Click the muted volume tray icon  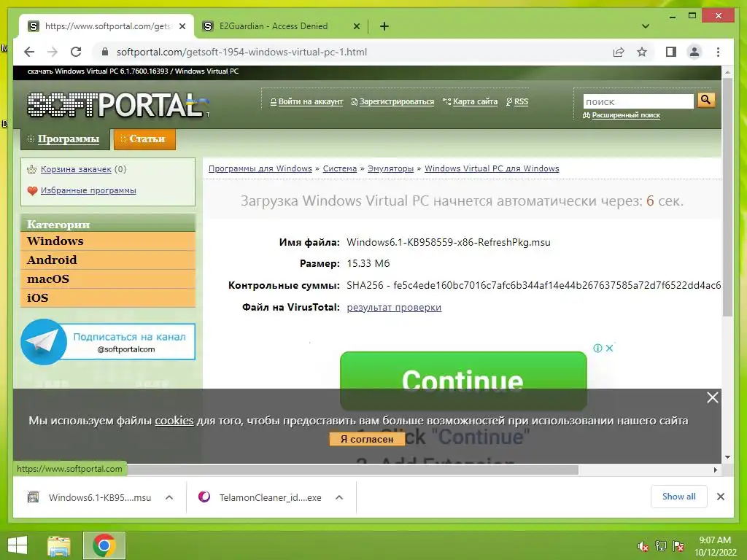pyautogui.click(x=643, y=546)
